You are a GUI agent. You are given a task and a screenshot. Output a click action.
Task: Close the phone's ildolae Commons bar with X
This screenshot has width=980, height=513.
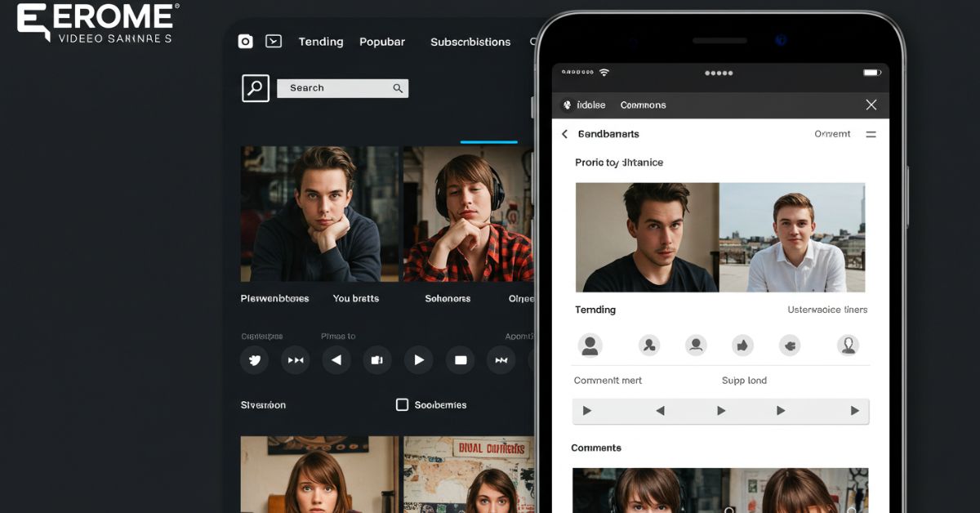point(871,105)
